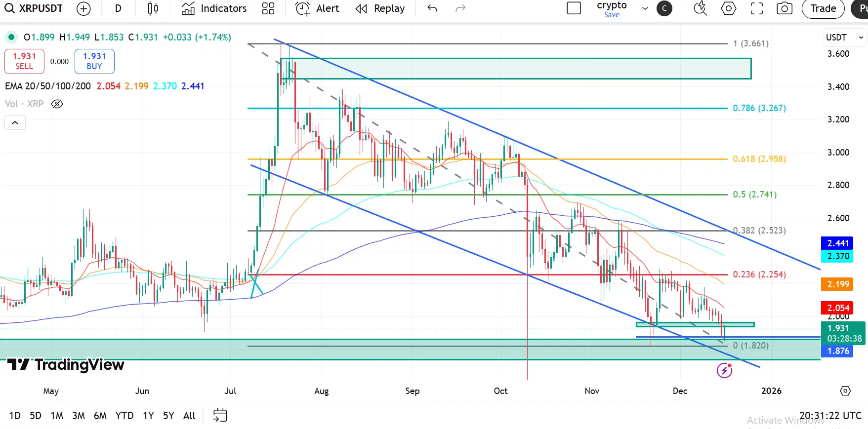The width and height of the screenshot is (868, 429).
Task: Undo the last chart action
Action: point(433,8)
